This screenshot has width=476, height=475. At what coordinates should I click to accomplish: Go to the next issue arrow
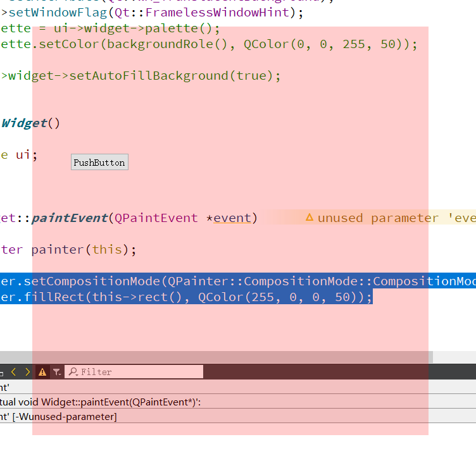click(27, 372)
